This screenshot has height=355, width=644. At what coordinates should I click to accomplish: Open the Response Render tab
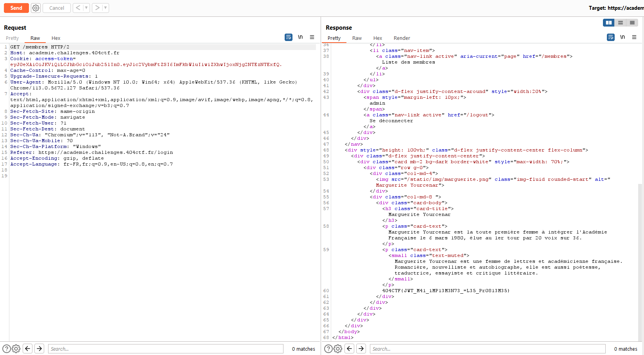(402, 38)
